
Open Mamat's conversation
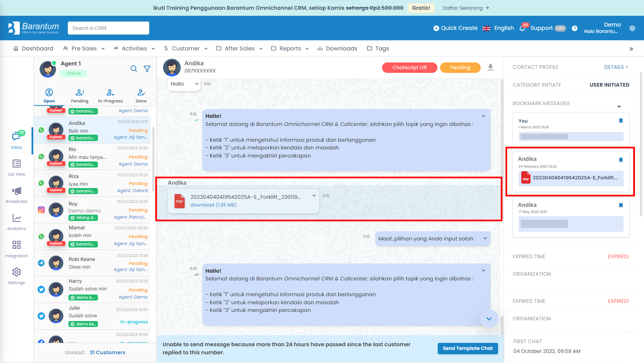pyautogui.click(x=92, y=236)
